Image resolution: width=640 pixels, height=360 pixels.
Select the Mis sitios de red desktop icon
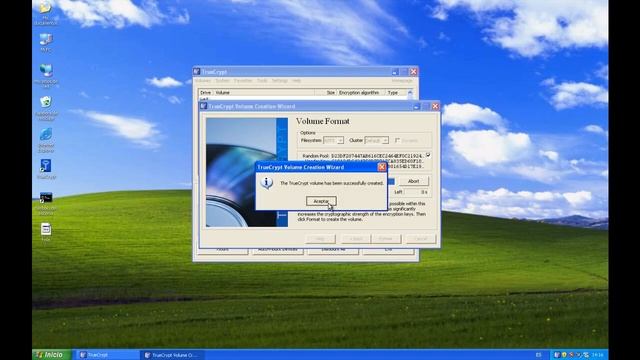(46, 75)
